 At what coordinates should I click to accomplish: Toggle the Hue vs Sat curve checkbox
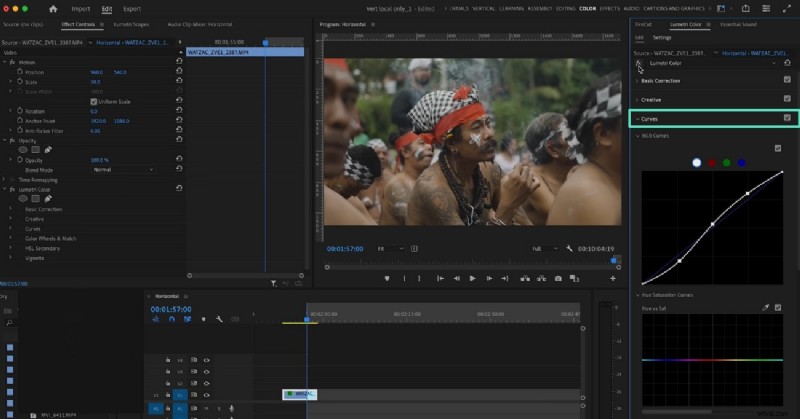tap(778, 308)
